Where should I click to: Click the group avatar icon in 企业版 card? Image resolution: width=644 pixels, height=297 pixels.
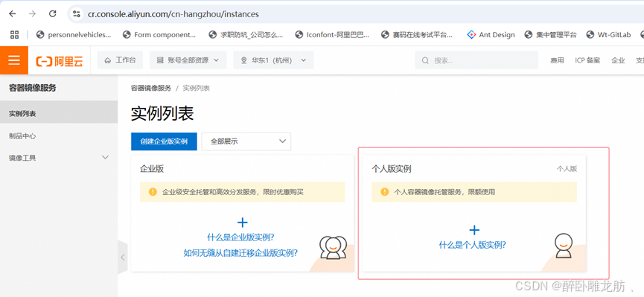332,247
